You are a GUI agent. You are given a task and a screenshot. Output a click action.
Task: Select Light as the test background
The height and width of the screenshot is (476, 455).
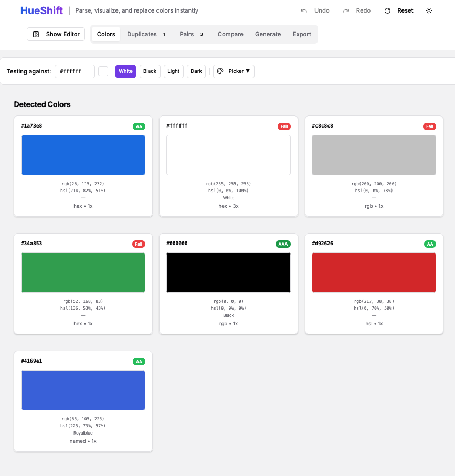click(173, 71)
